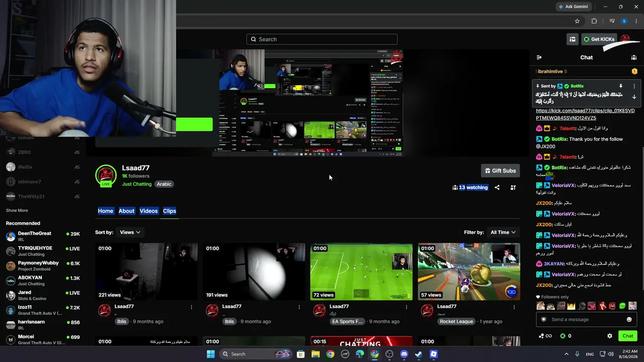Insert the green smiley quick emote

(622, 306)
